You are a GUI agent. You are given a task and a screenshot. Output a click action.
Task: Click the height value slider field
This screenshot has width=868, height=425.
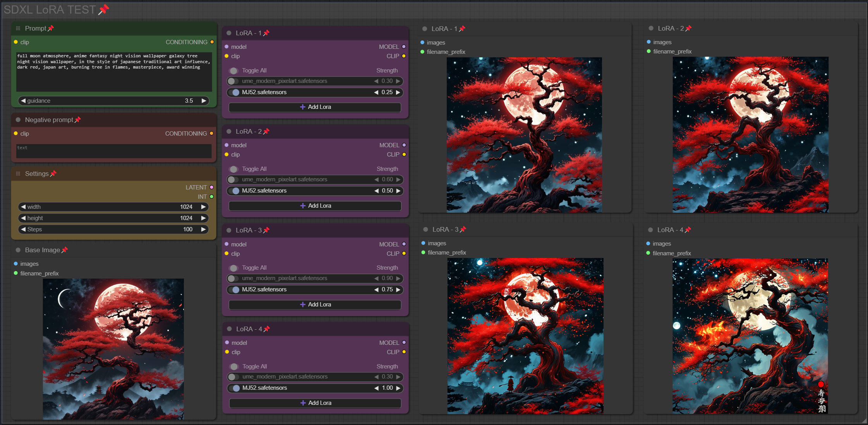(x=113, y=218)
